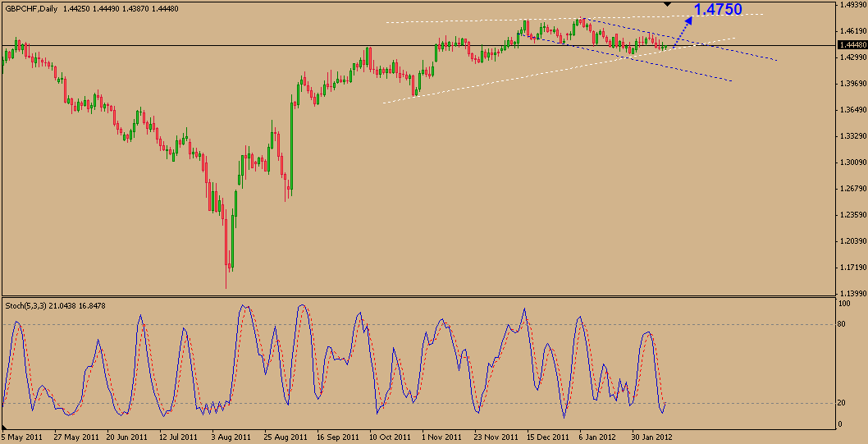Click the 23 Nov 2011 date label
The height and width of the screenshot is (444, 868).
click(x=495, y=435)
